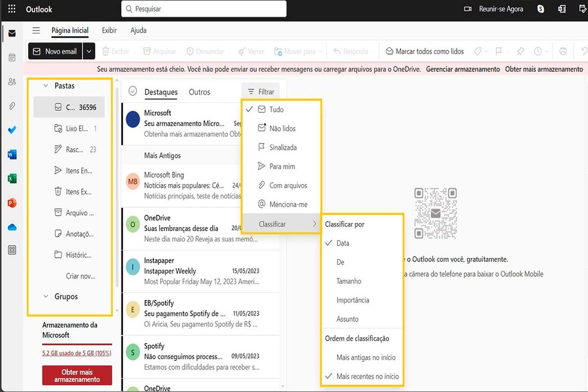This screenshot has height=392, width=588.
Task: Collapse the Pastas folder list
Action: coord(45,85)
